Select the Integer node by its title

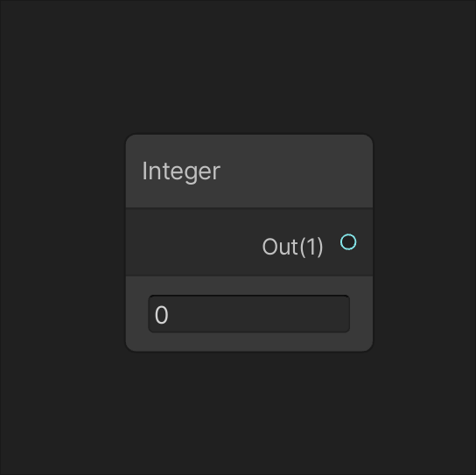[181, 171]
